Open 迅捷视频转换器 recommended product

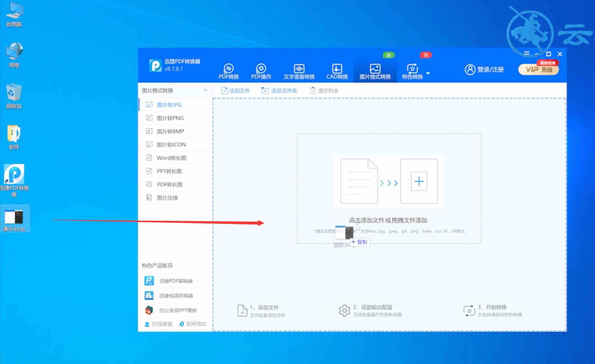pos(175,296)
